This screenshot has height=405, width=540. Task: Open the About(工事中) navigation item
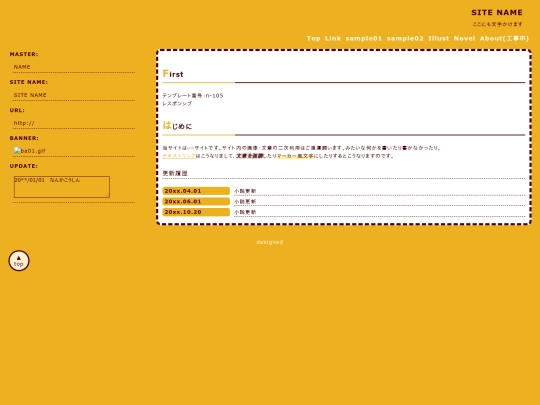point(504,39)
